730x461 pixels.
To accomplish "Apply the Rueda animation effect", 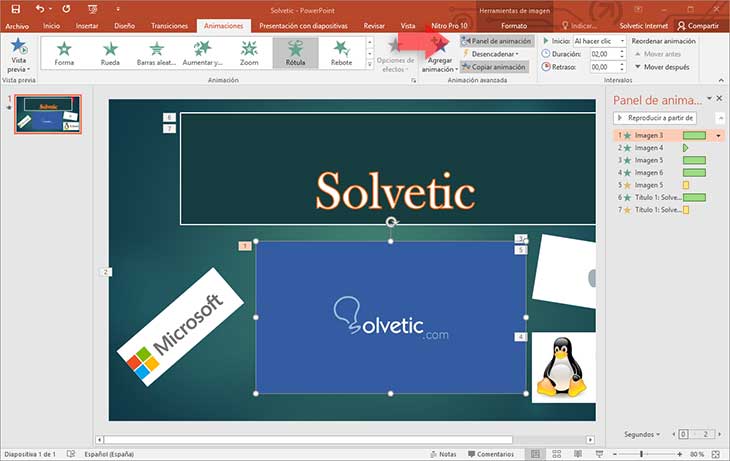I will [110, 54].
